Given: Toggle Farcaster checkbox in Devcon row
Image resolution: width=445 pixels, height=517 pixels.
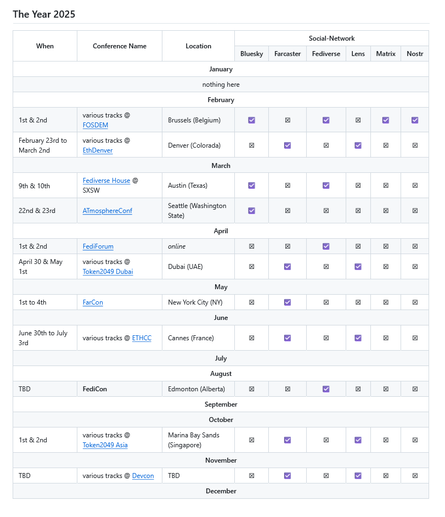Looking at the screenshot, I should 288,476.
